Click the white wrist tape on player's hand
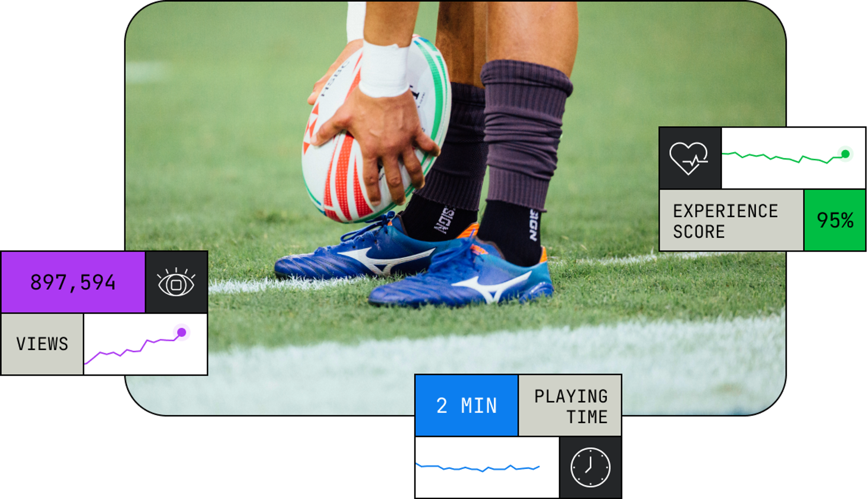 [384, 69]
